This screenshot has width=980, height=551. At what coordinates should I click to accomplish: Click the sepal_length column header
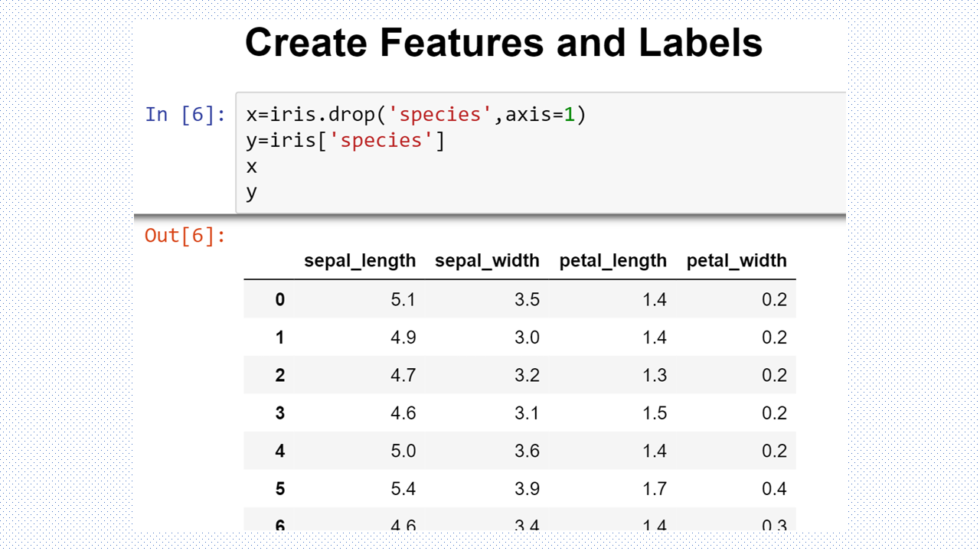(359, 261)
